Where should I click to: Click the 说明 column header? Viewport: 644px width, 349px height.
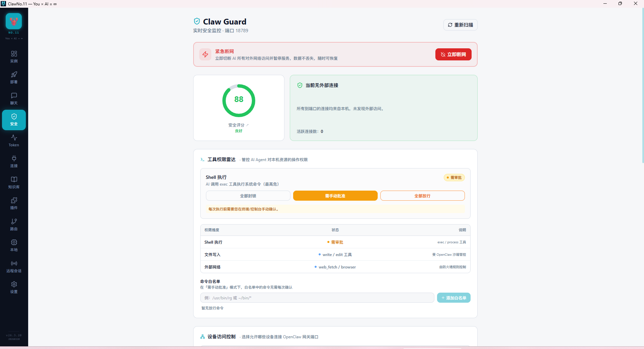point(462,230)
